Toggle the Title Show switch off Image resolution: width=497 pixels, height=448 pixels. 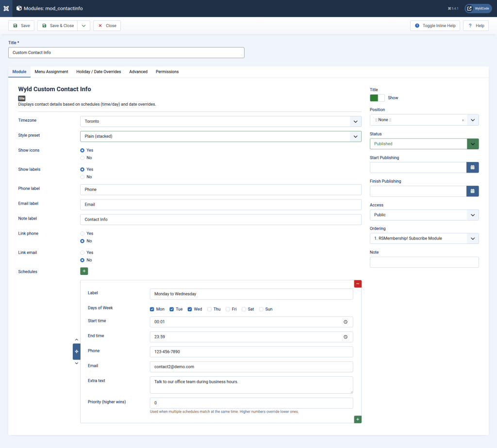tap(377, 97)
